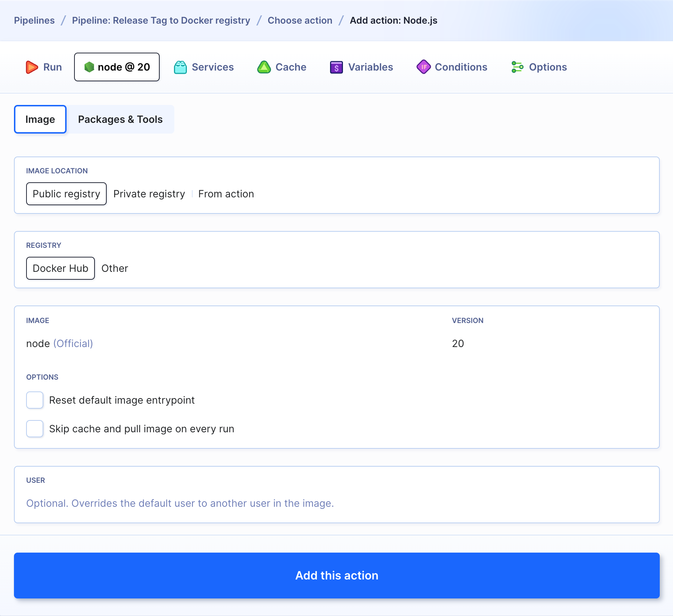
Task: Choose Private registry image location
Action: (x=149, y=194)
